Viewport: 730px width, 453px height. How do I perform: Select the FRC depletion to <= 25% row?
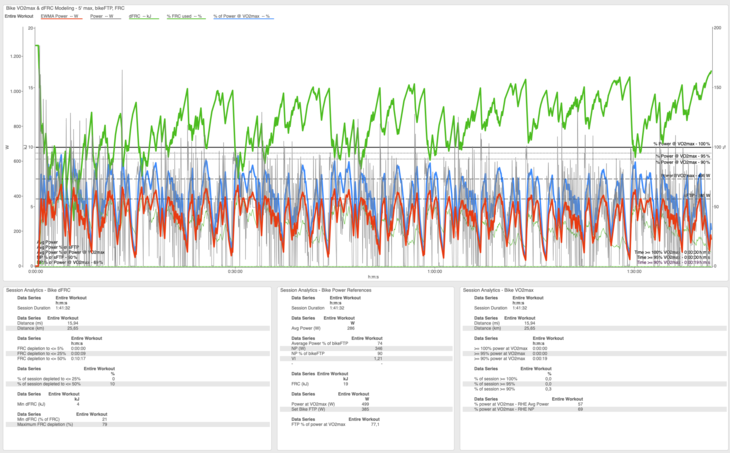pyautogui.click(x=138, y=354)
